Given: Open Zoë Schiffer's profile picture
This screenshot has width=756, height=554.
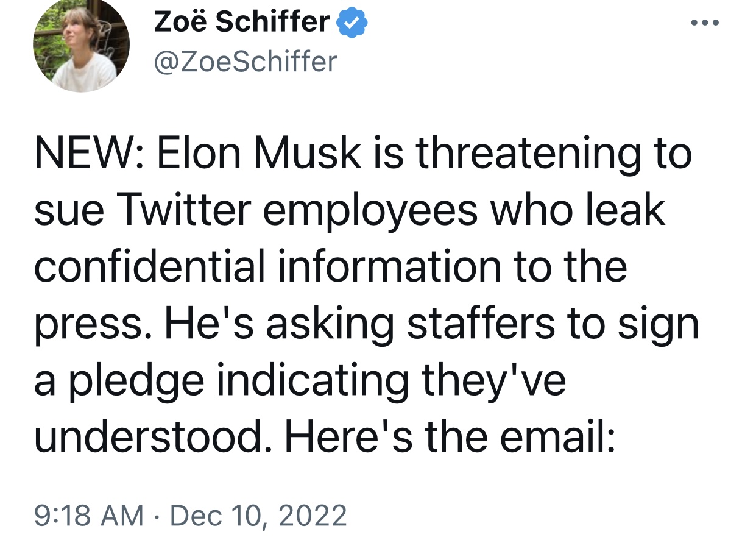Looking at the screenshot, I should 81,46.
